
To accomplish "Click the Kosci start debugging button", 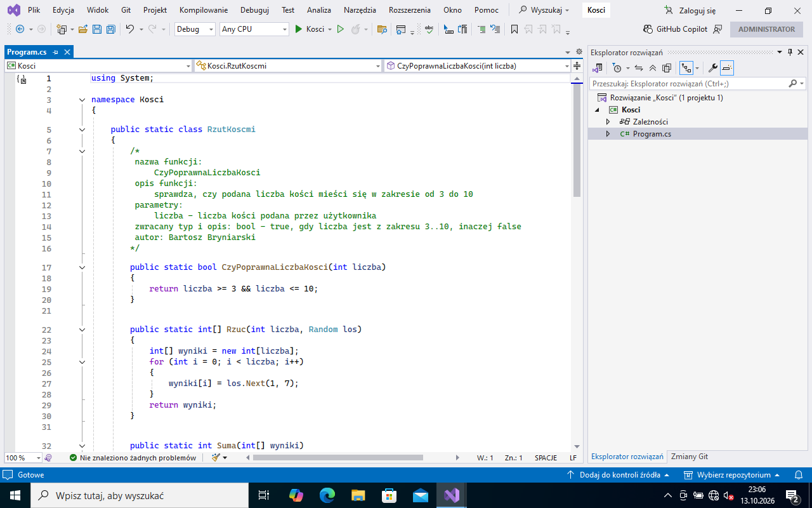I will pyautogui.click(x=309, y=29).
